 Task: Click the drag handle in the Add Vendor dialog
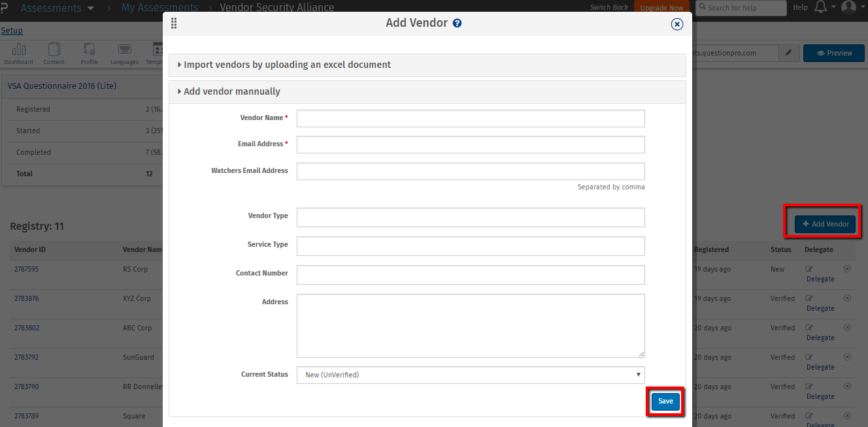coord(175,22)
